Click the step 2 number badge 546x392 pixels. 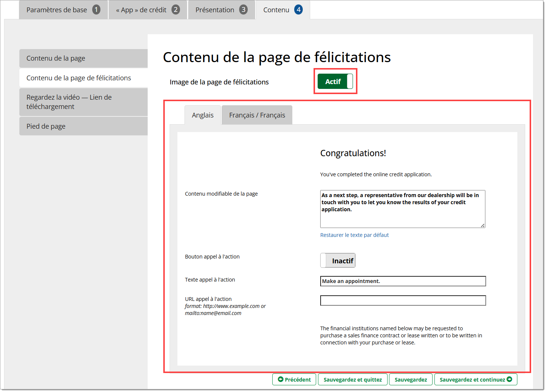(176, 10)
